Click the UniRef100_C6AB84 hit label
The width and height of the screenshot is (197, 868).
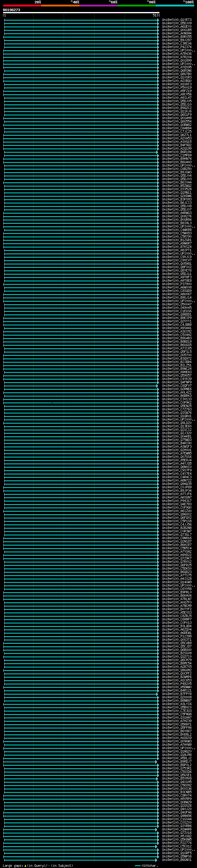(177, 128)
